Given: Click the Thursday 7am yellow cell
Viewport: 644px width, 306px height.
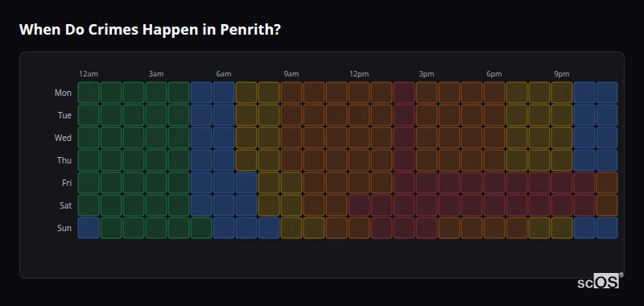Looking at the screenshot, I should [x=246, y=160].
